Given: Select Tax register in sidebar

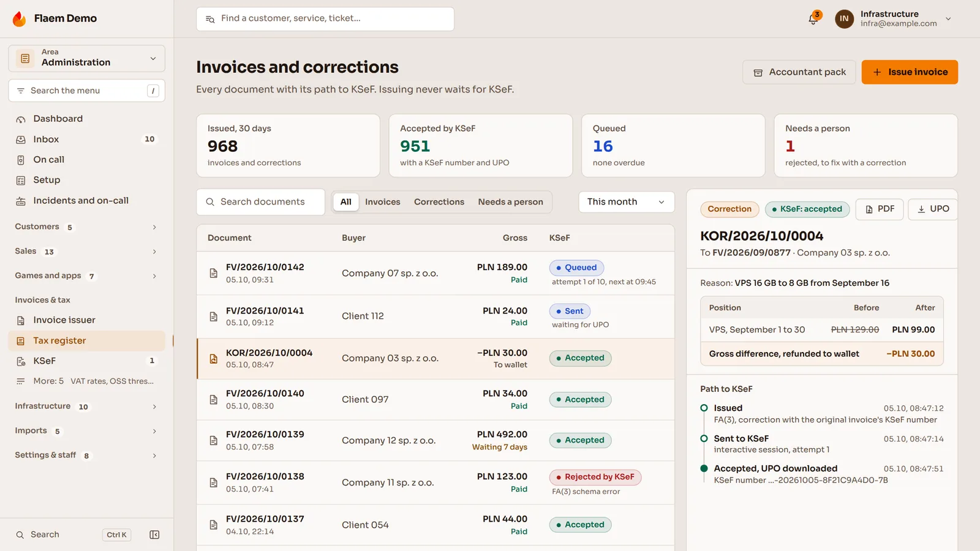Looking at the screenshot, I should tap(86, 340).
